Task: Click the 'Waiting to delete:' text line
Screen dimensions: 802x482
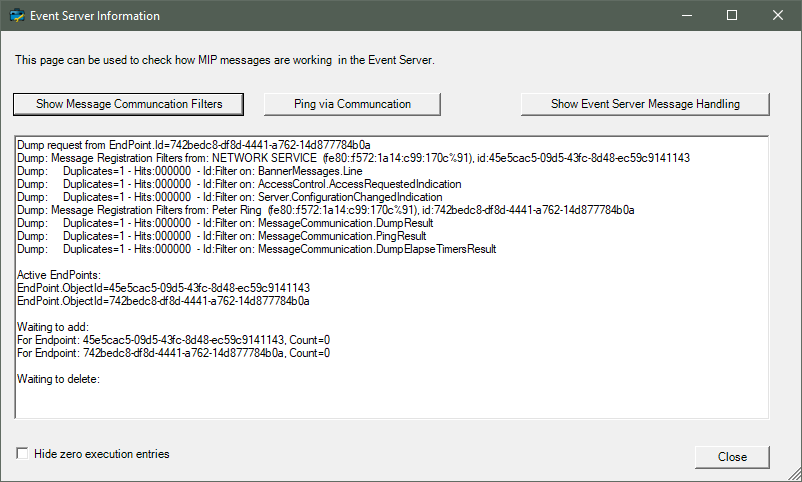Action: coord(58,379)
